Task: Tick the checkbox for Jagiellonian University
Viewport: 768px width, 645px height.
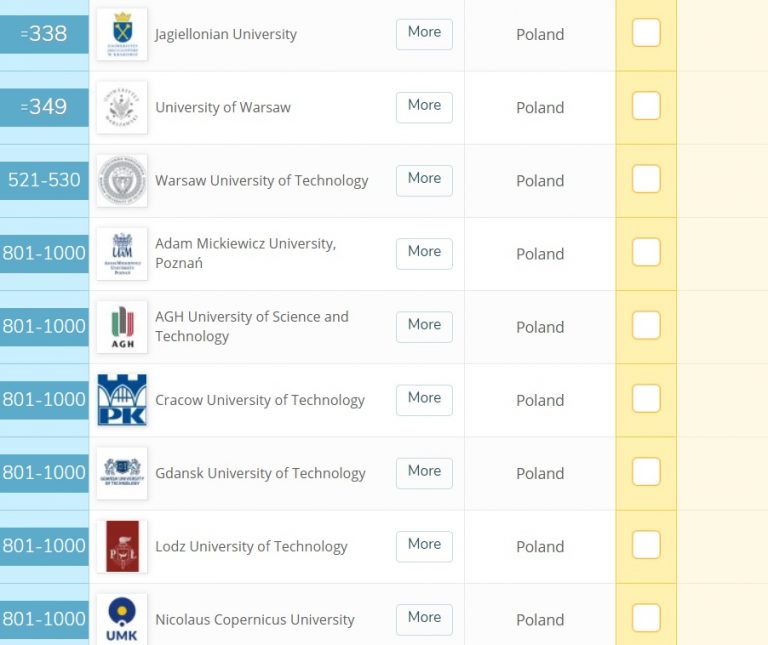Action: coord(646,33)
